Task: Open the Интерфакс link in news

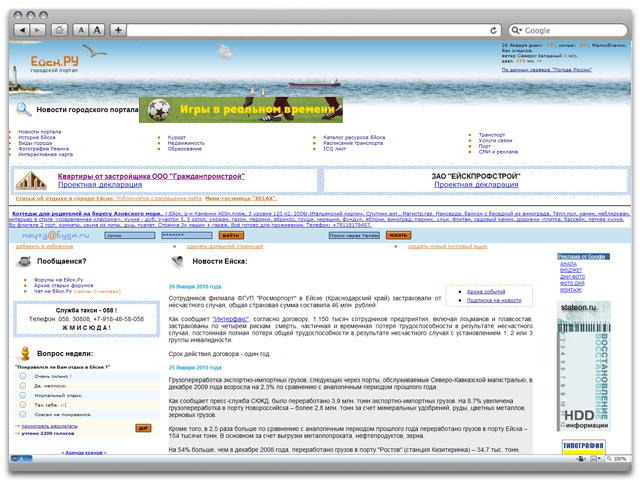Action: (x=230, y=319)
